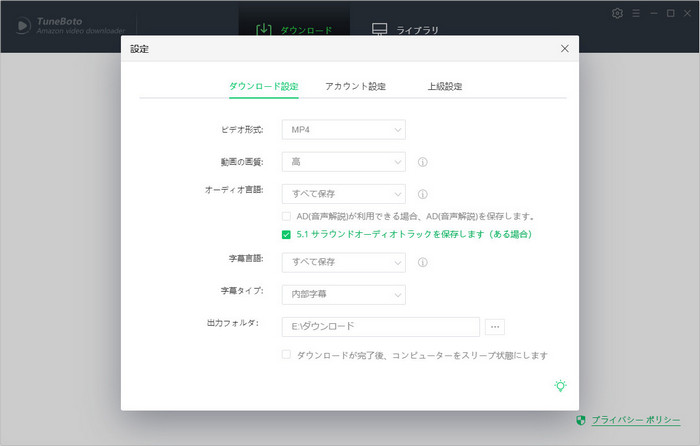700x446 pixels.
Task: Click info icon next to オーディオ言語
Action: [x=422, y=194]
